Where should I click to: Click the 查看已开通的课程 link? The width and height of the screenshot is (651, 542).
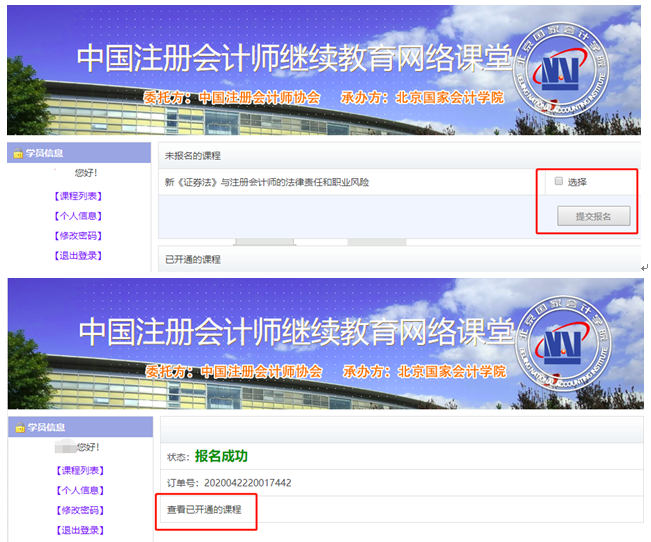click(x=204, y=510)
